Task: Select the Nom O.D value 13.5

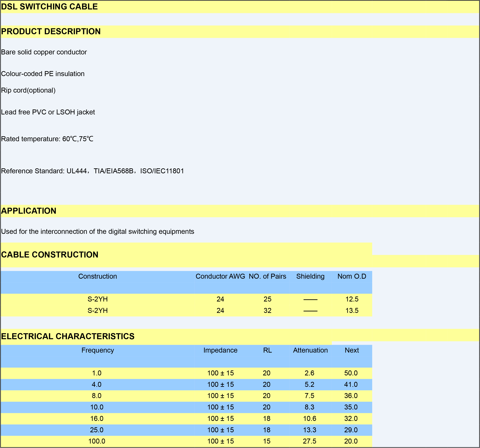Action: (352, 311)
